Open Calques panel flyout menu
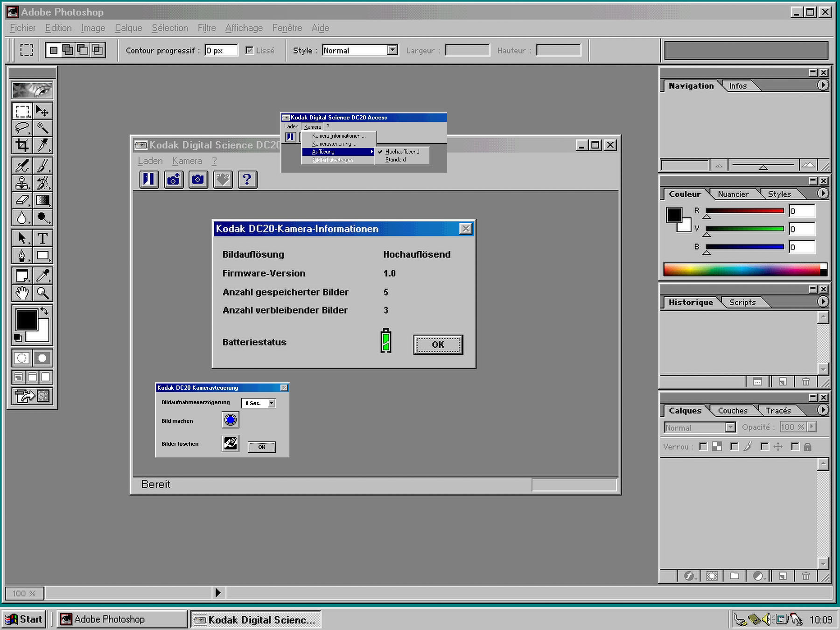Screen dimensions: 840x630 [823, 410]
